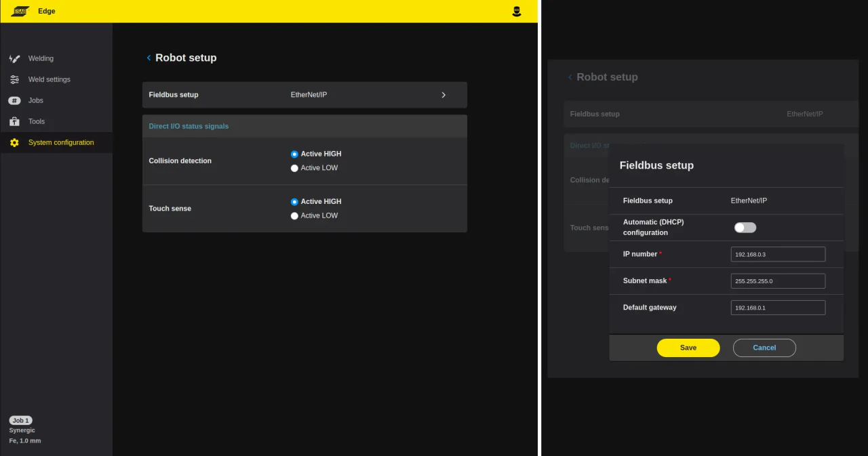This screenshot has height=456, width=868.
Task: Click EtherNet/IP value in the dialog
Action: click(749, 201)
